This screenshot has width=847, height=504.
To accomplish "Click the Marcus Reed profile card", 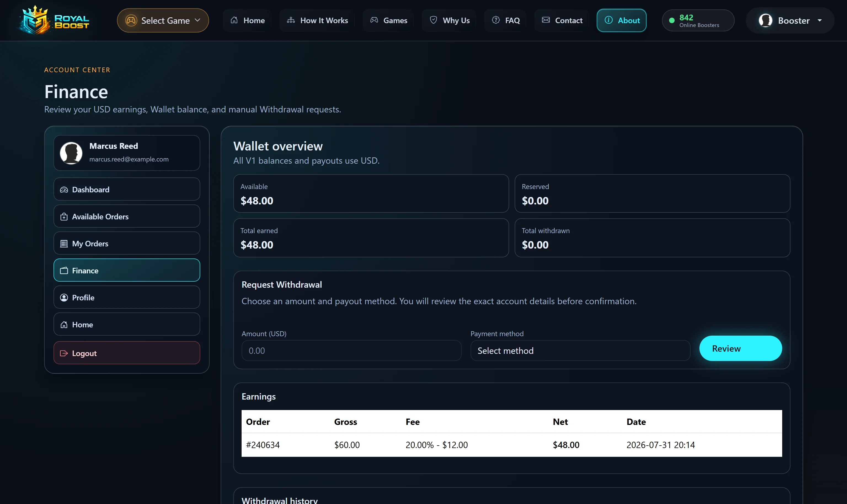I will 127,153.
